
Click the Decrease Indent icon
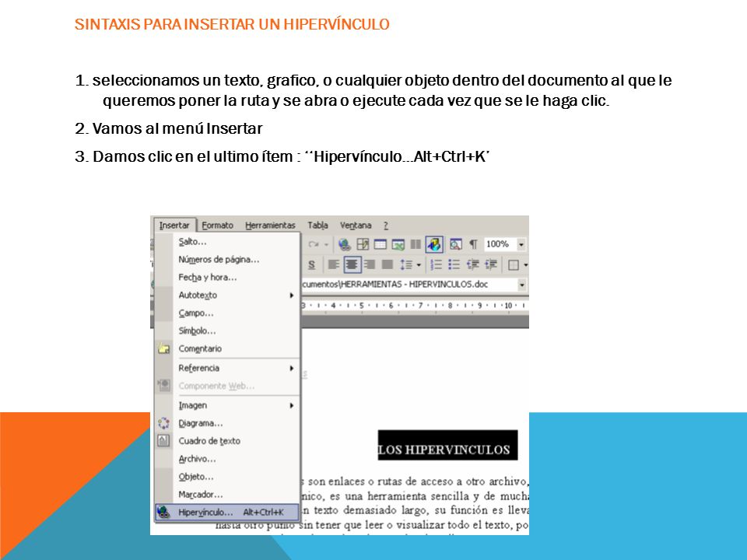tap(472, 264)
